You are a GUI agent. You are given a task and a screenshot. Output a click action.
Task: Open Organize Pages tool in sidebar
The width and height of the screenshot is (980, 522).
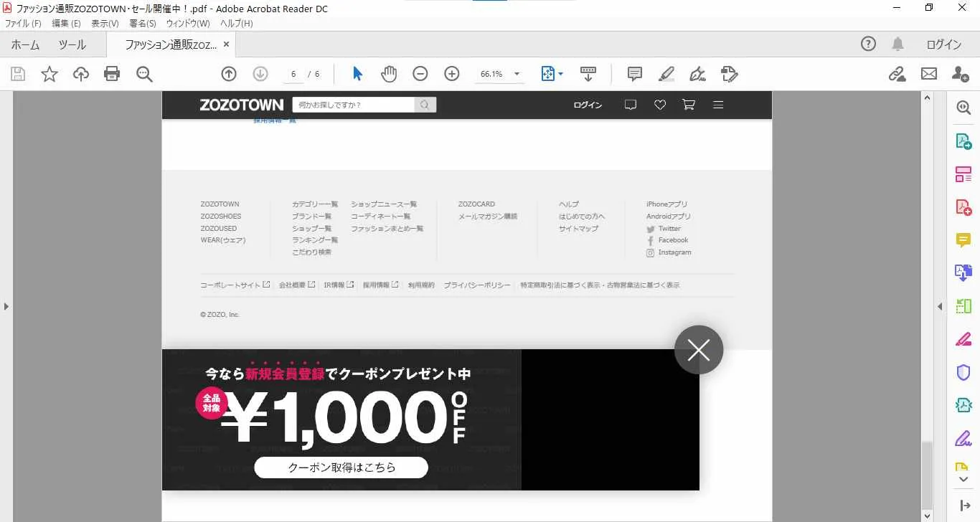(x=963, y=174)
